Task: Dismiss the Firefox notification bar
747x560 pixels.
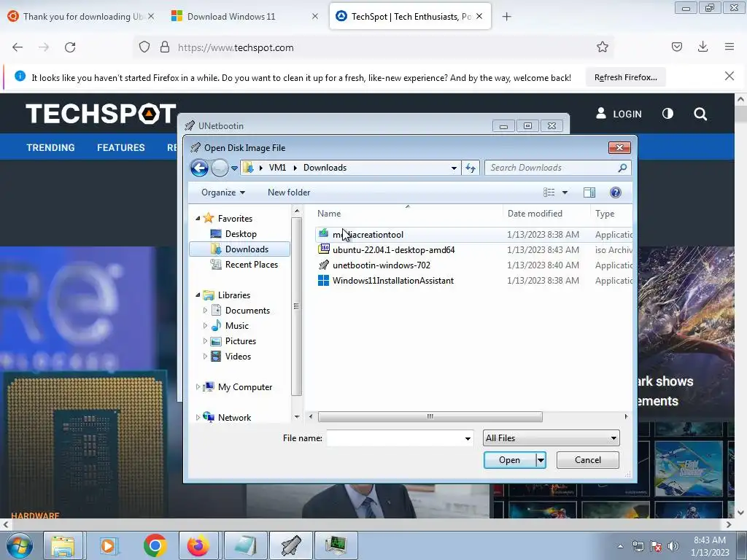Action: [729, 76]
